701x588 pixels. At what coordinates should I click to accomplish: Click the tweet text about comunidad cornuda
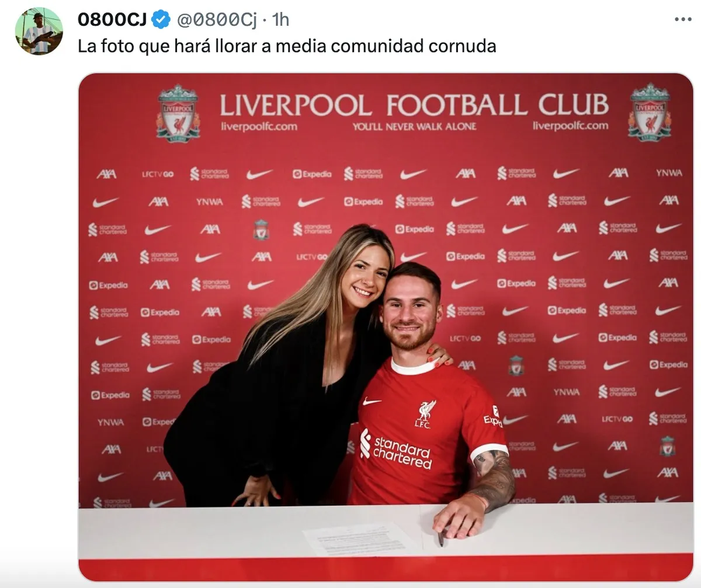[x=287, y=46]
